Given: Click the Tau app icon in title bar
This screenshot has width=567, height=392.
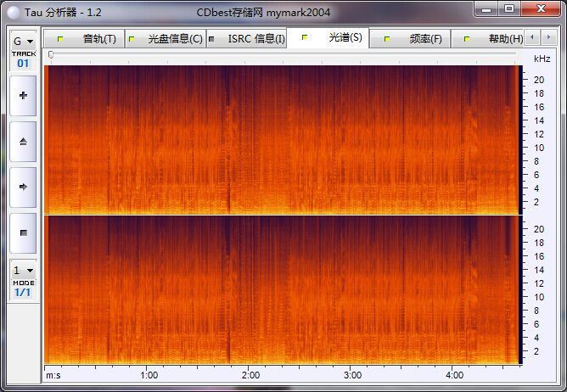Looking at the screenshot, I should [x=14, y=13].
